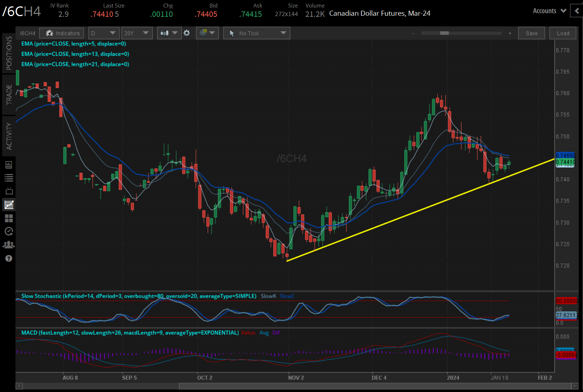583x392 pixels.
Task: Open the crosshair cursor style dropdown
Action: [207, 33]
